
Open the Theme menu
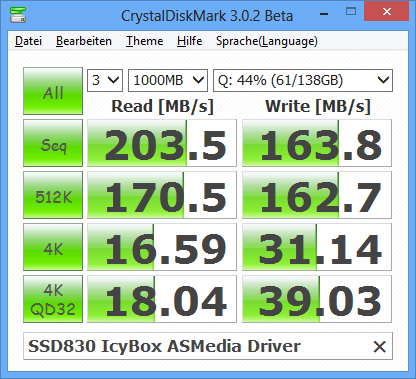(144, 41)
